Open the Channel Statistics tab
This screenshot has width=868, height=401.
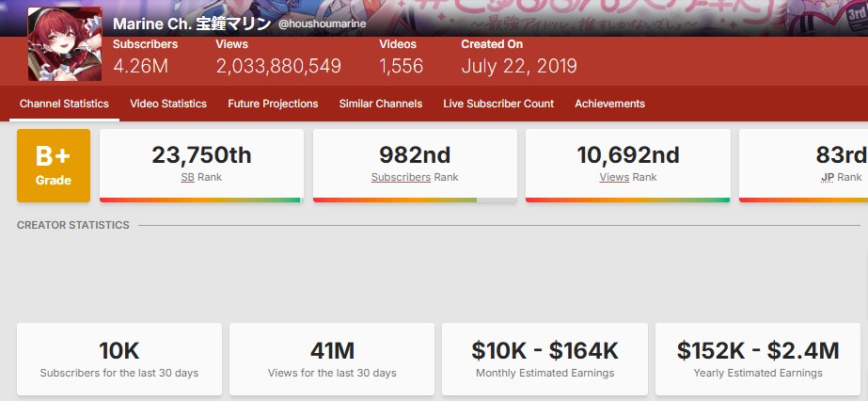(64, 104)
